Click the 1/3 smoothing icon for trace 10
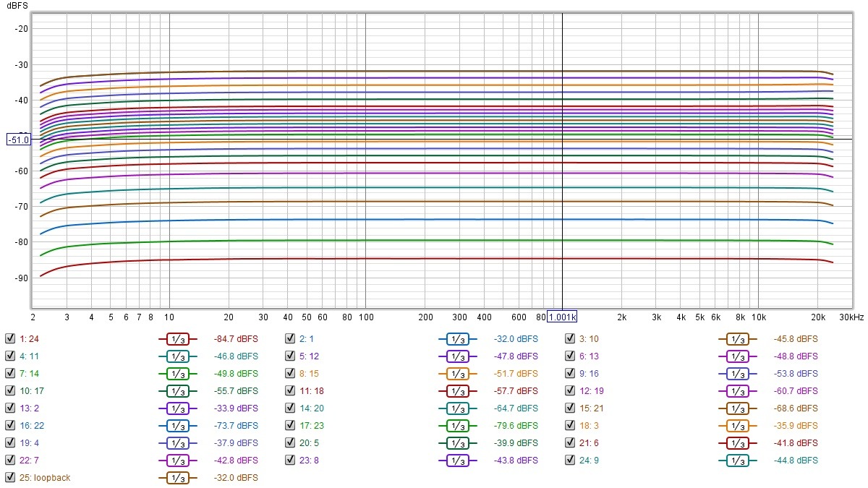 click(x=737, y=338)
